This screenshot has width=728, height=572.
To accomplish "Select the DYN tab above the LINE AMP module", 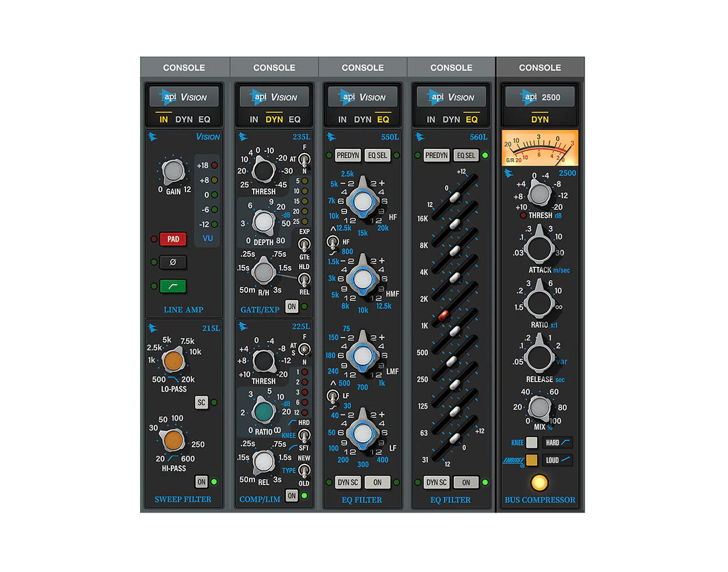I will [x=184, y=119].
